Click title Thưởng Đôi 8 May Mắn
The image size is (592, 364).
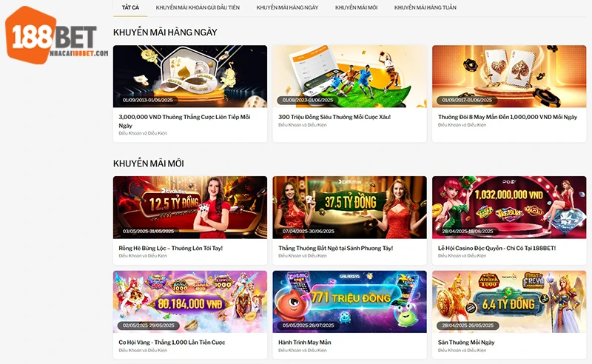pos(508,117)
